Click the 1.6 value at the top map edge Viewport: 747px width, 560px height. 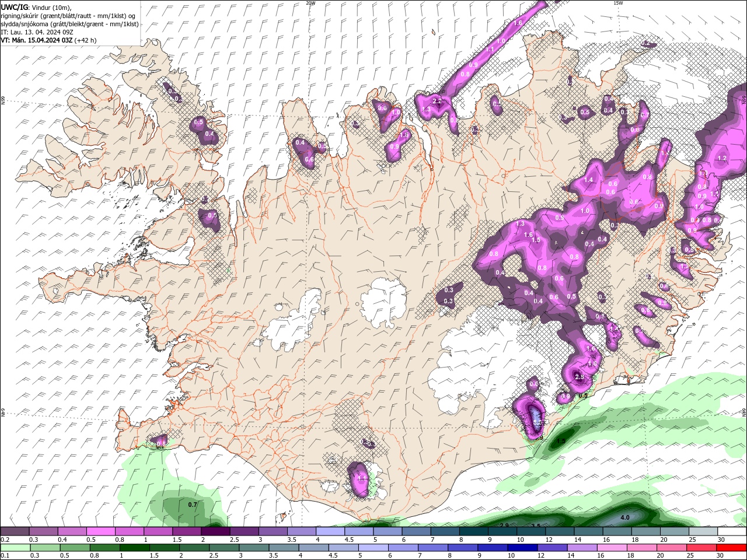point(518,23)
